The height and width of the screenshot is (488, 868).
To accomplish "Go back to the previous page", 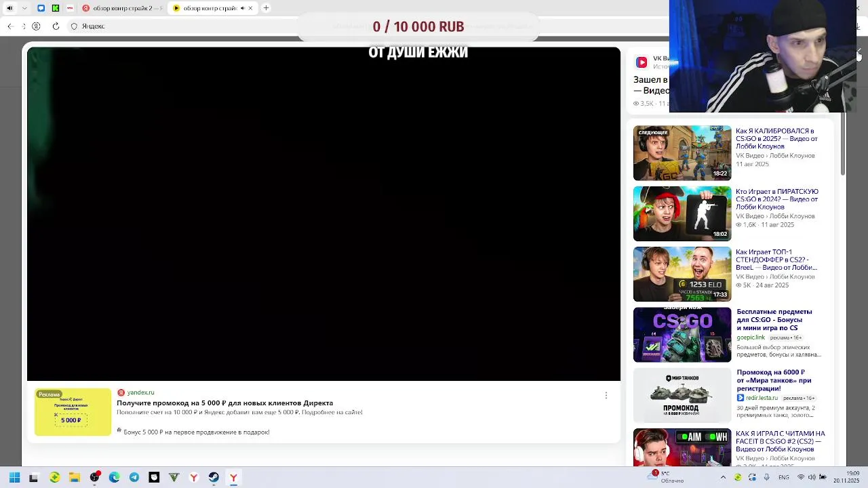I will point(10,26).
